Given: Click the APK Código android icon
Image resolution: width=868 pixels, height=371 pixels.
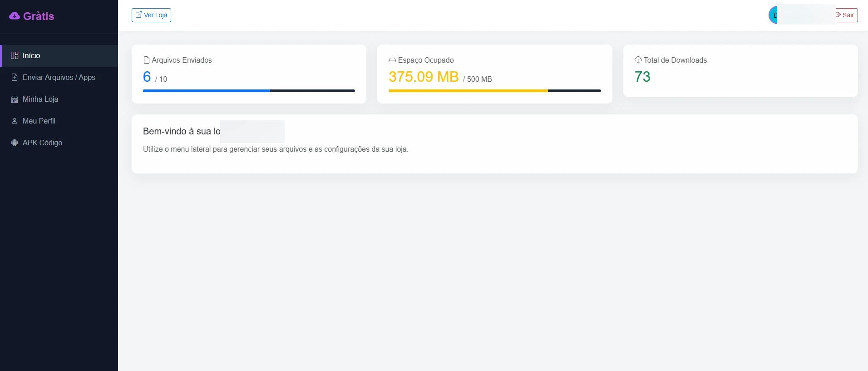Looking at the screenshot, I should pyautogui.click(x=15, y=143).
